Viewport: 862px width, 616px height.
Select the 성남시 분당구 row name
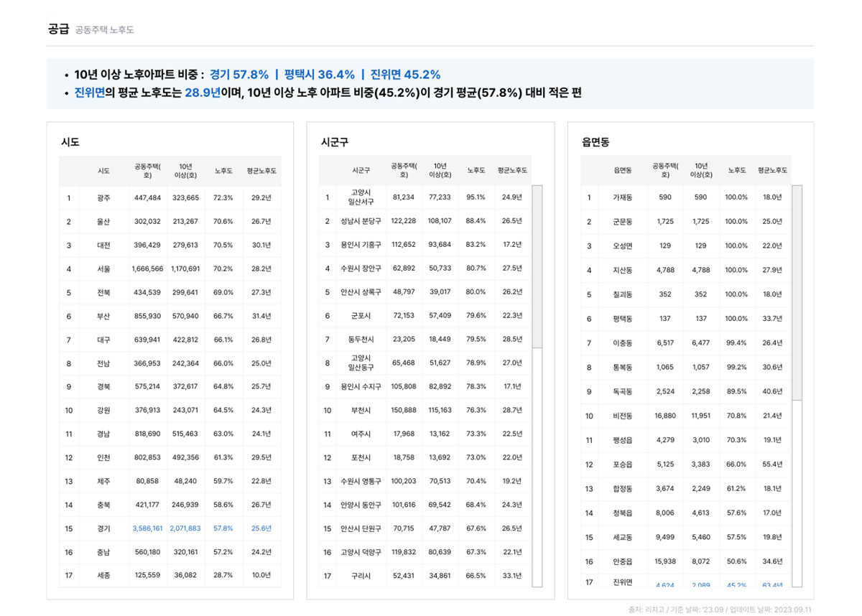point(361,221)
